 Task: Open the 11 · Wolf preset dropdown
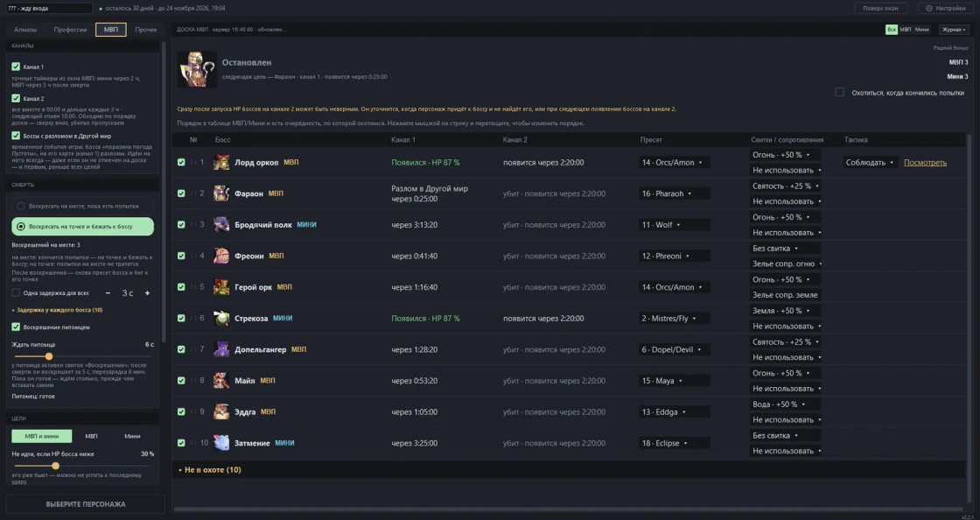point(674,225)
